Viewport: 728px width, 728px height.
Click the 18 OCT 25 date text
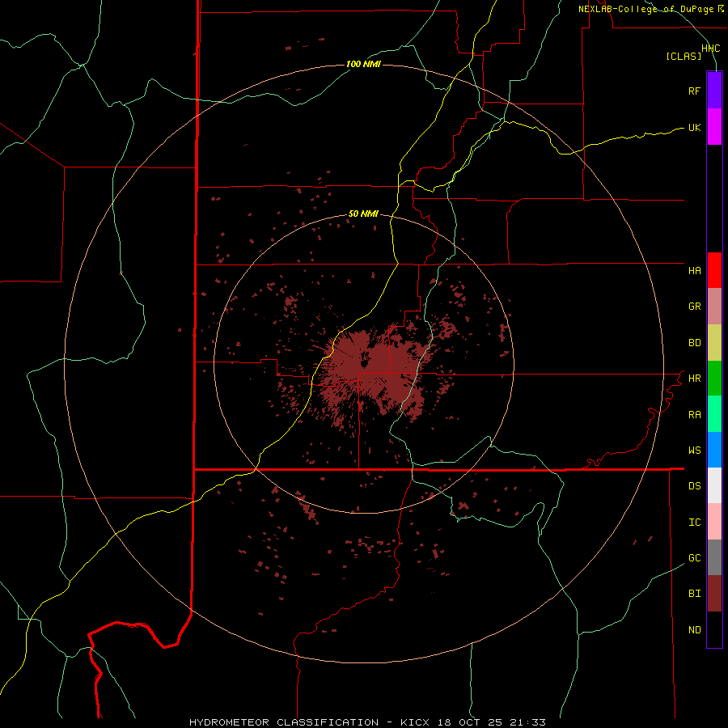coord(470,722)
